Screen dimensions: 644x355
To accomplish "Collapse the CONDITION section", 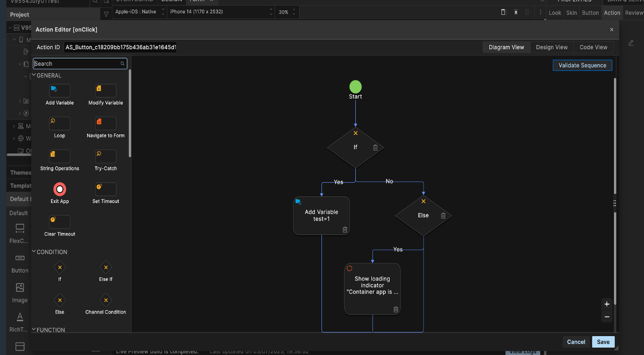I will (x=34, y=252).
